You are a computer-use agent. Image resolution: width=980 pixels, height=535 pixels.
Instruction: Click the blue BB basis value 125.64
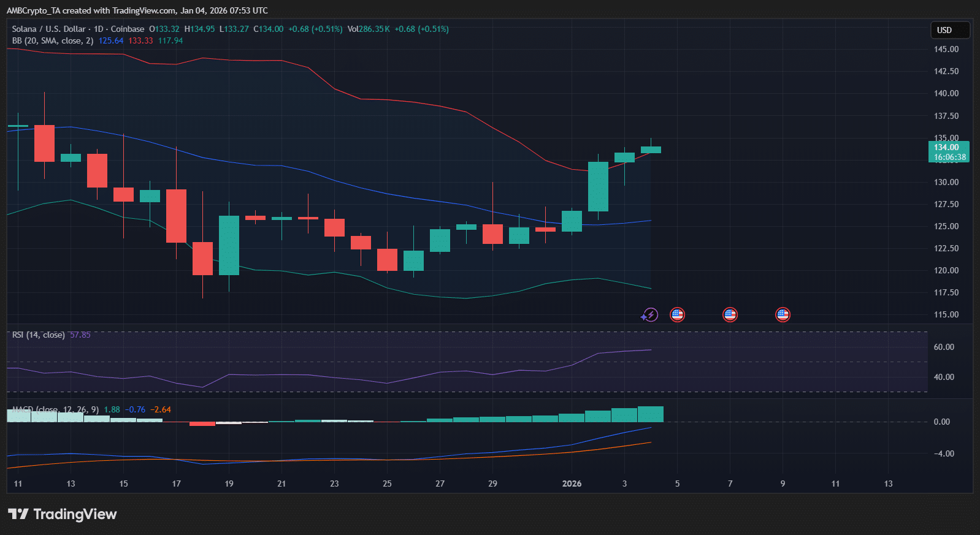(x=111, y=40)
